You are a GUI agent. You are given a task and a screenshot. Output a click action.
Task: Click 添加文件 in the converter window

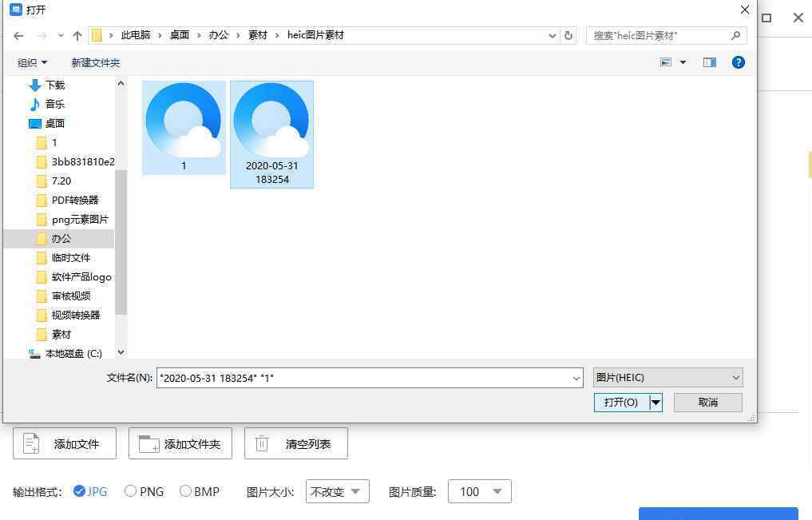[x=65, y=444]
